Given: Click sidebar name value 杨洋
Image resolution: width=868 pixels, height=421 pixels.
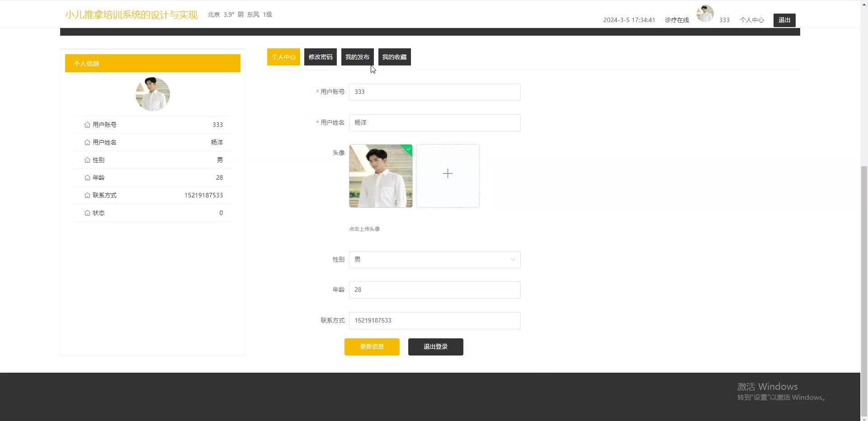Looking at the screenshot, I should 217,142.
